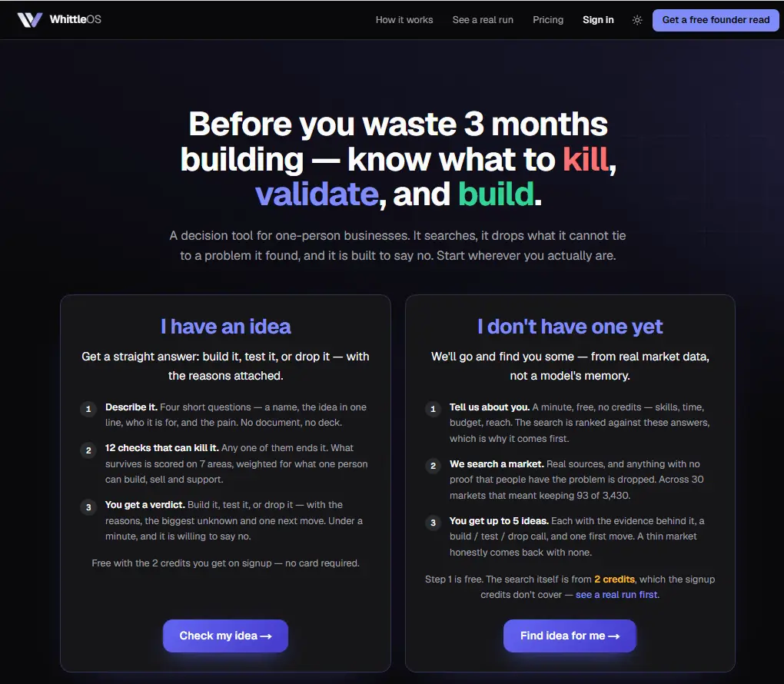Click the 2 credits highlighted text

point(614,579)
